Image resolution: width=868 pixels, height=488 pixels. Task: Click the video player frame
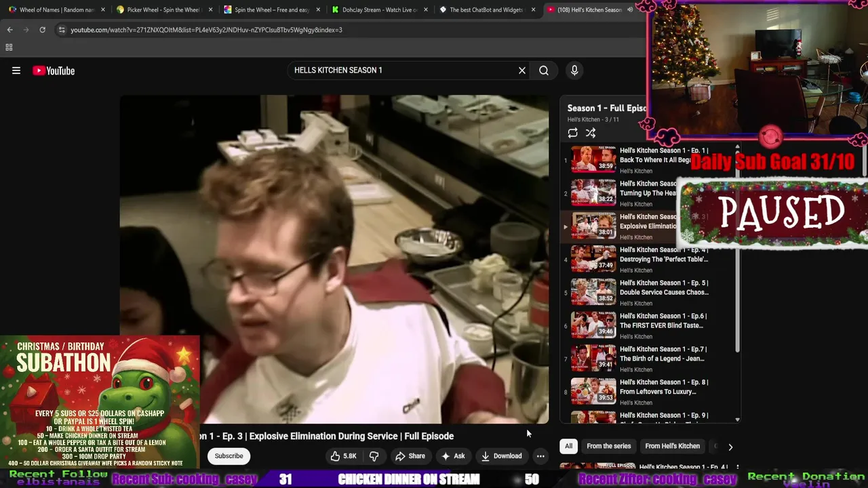tap(334, 259)
